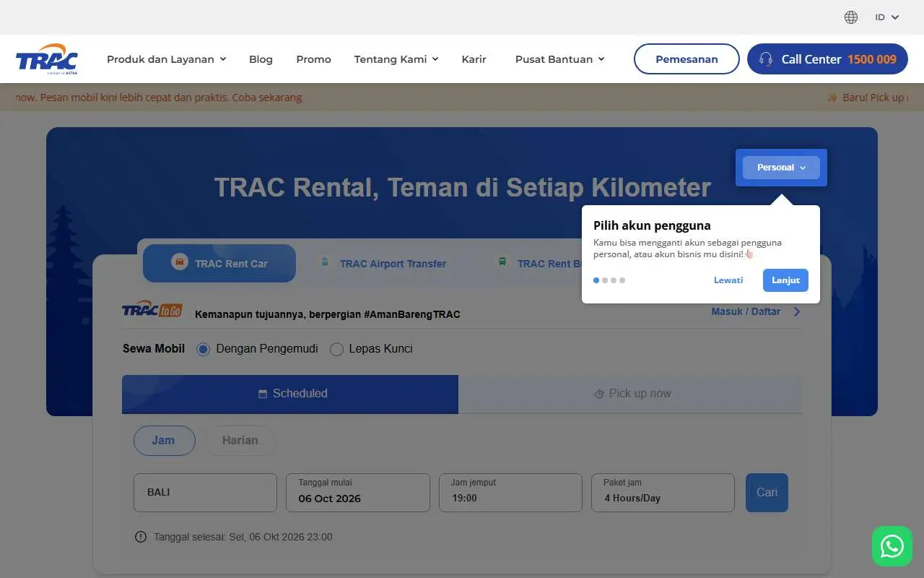
Task: Select the Scheduled tab
Action: (x=290, y=394)
